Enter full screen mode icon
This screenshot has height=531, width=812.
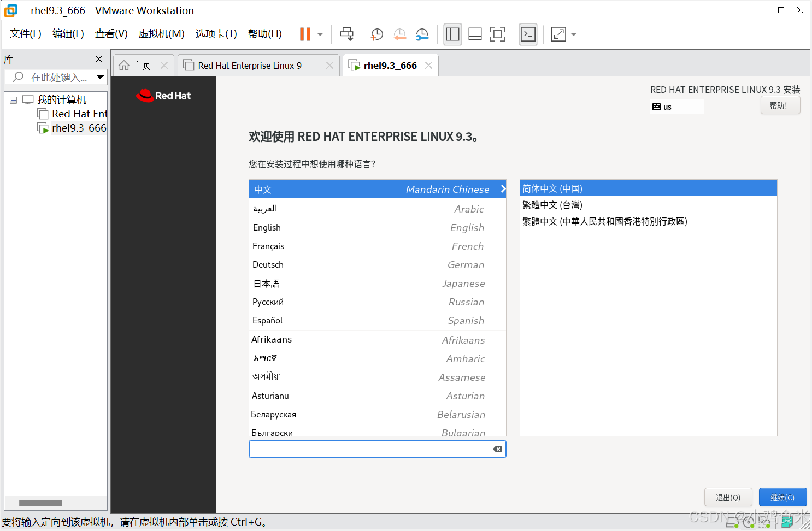click(497, 34)
